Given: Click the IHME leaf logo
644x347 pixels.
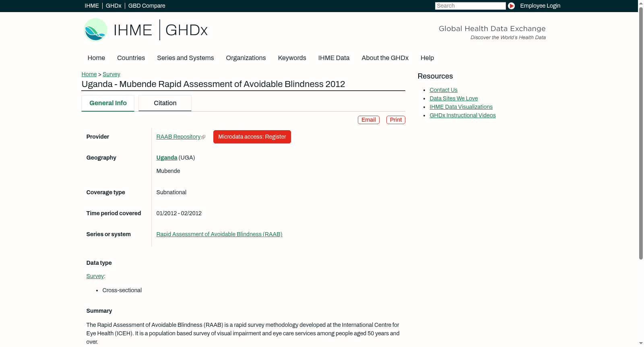Looking at the screenshot, I should (95, 30).
